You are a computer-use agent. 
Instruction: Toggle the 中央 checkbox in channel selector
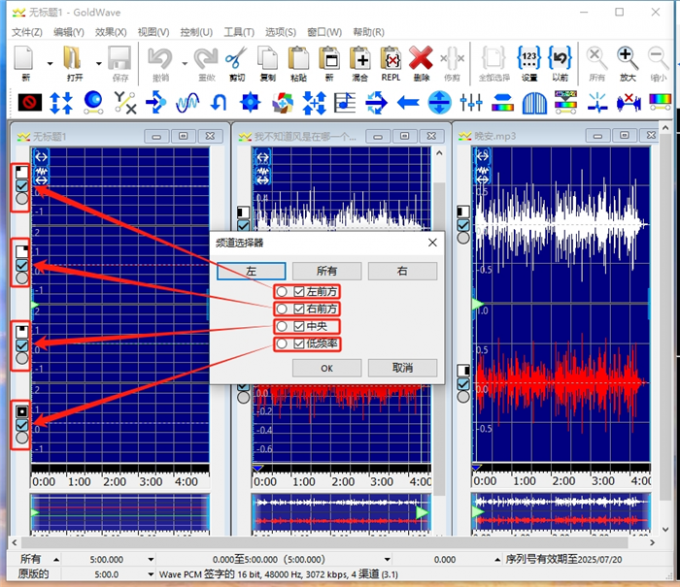tap(299, 326)
